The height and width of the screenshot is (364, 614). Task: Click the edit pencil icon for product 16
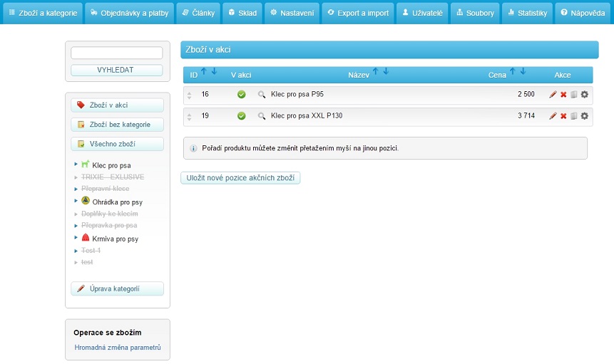tap(553, 94)
